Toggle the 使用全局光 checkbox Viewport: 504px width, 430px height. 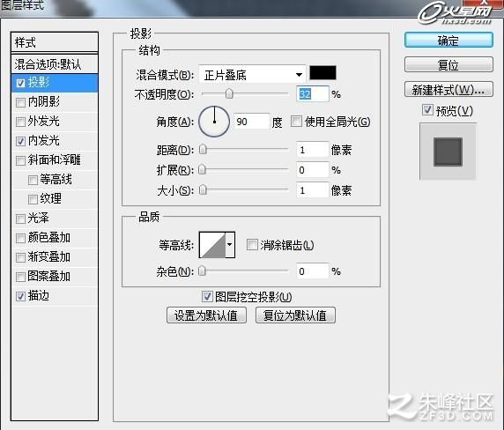pyautogui.click(x=296, y=122)
